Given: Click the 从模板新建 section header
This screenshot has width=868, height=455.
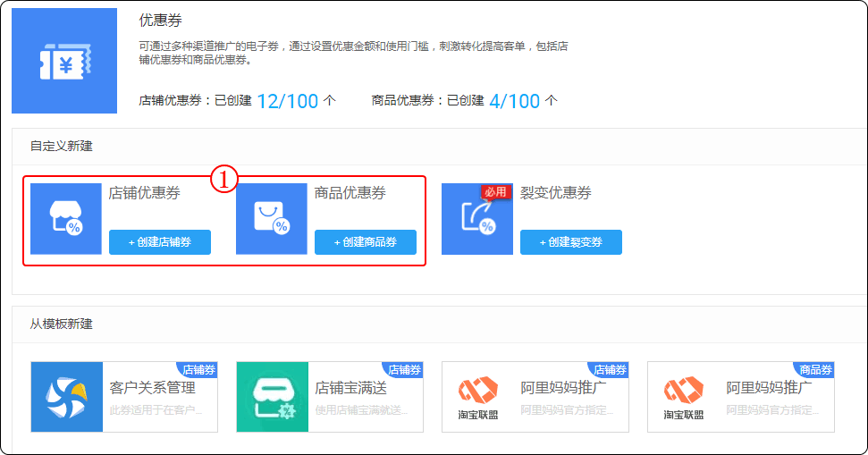Looking at the screenshot, I should (x=62, y=324).
